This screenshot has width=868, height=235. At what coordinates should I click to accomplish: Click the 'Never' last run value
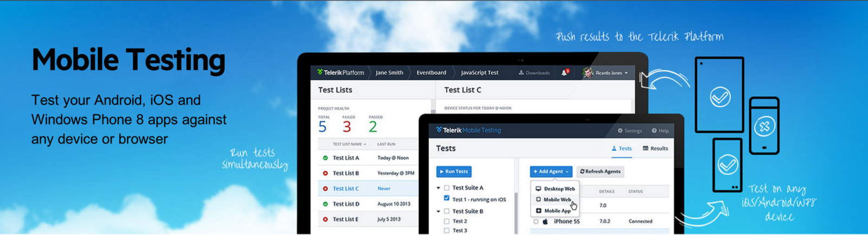[x=384, y=188]
